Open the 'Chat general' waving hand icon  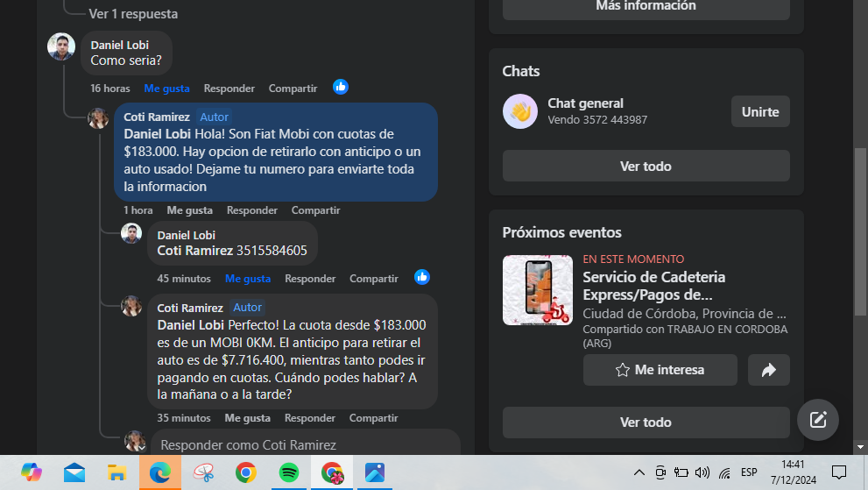[519, 111]
